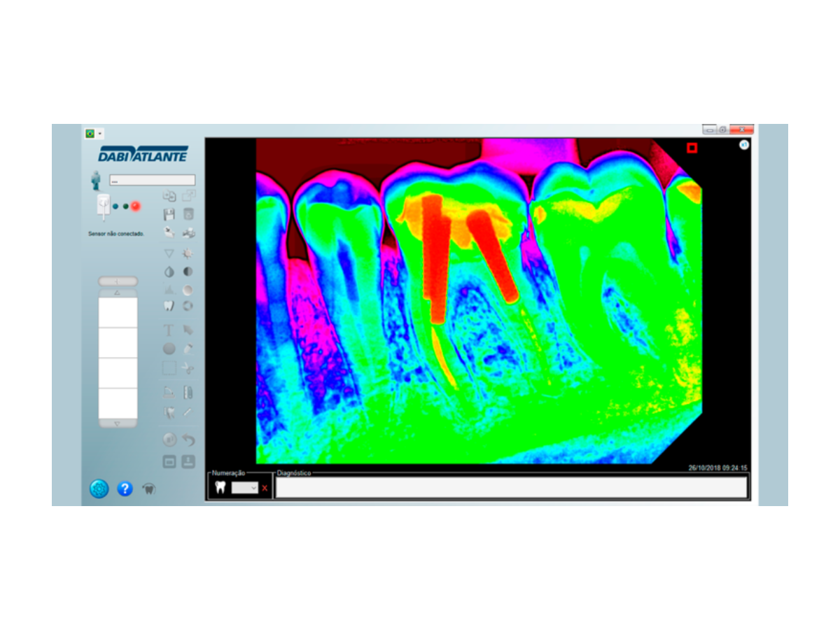Click the undo arrow icon
This screenshot has width=840, height=630.
point(188,440)
